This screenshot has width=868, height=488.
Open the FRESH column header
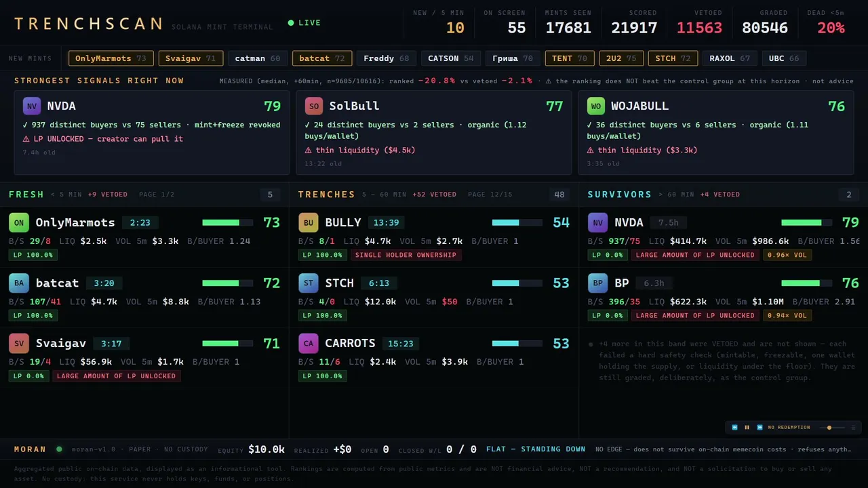26,195
